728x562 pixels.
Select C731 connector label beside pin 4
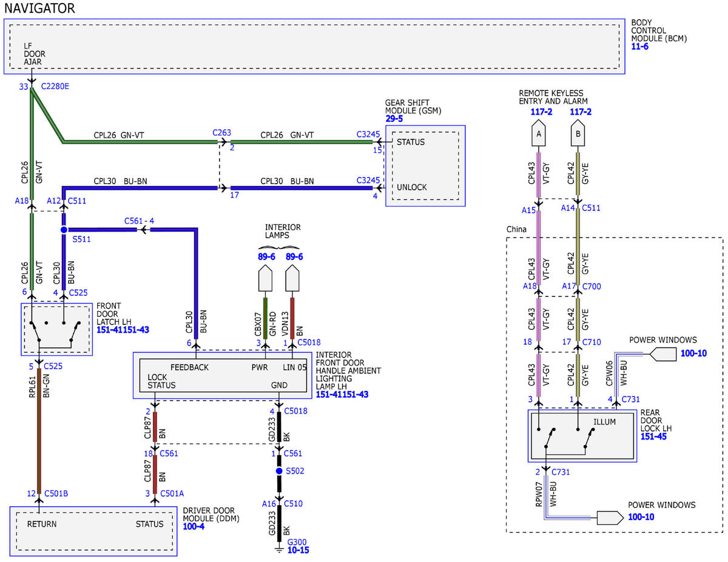click(632, 398)
